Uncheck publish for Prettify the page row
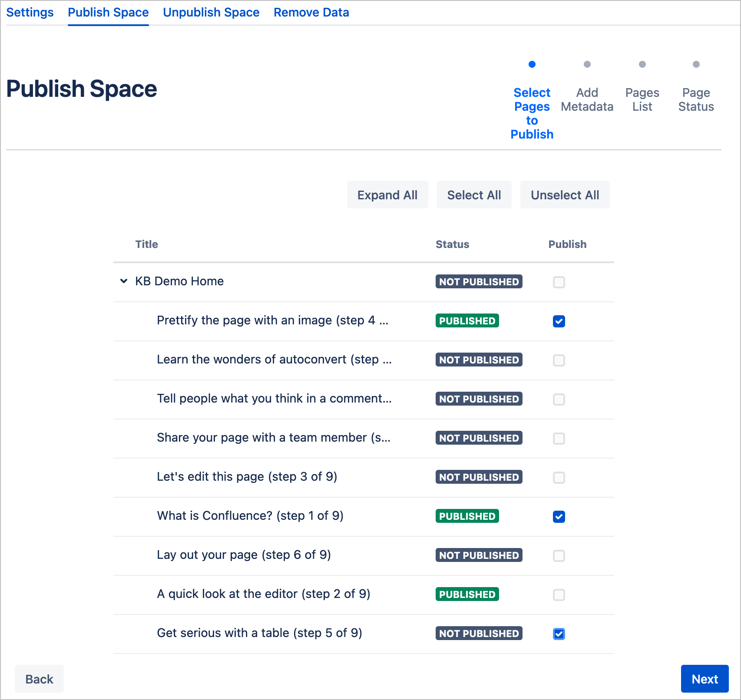 559,321
